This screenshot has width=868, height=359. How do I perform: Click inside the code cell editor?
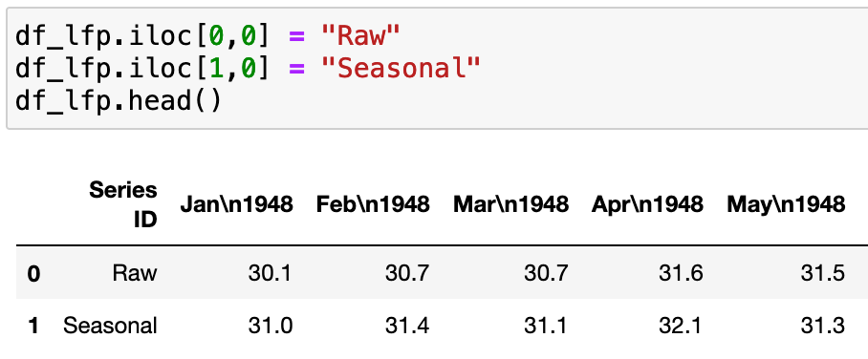coord(437,69)
